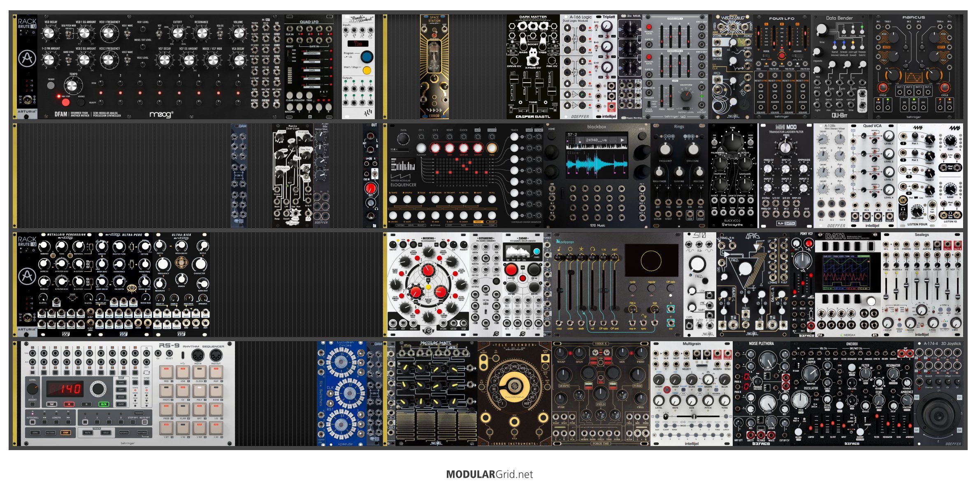Click the PATTERN button on the RS-9
This screenshot has height=483, width=980.
tap(50, 432)
